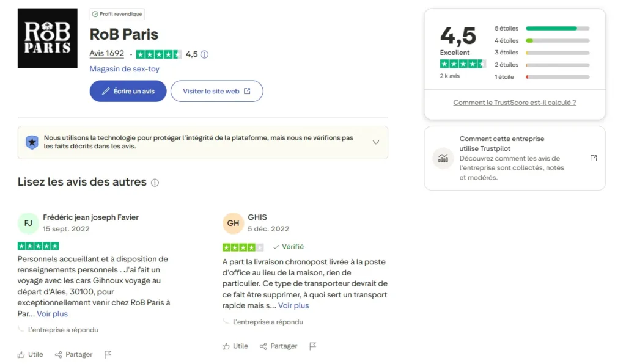This screenshot has height=364, width=626.
Task: Click the thumbs-up Utile icon under GHIS's review
Action: [227, 346]
